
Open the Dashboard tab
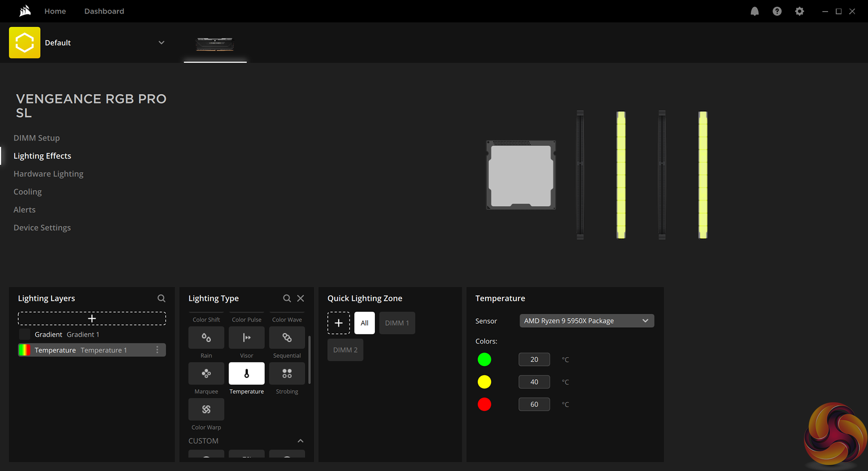pyautogui.click(x=104, y=11)
